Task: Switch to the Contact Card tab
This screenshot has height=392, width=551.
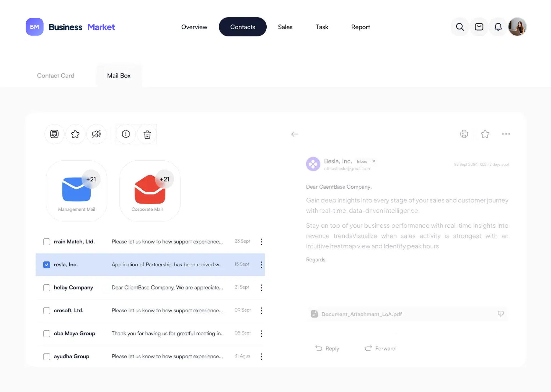Action: pos(56,76)
